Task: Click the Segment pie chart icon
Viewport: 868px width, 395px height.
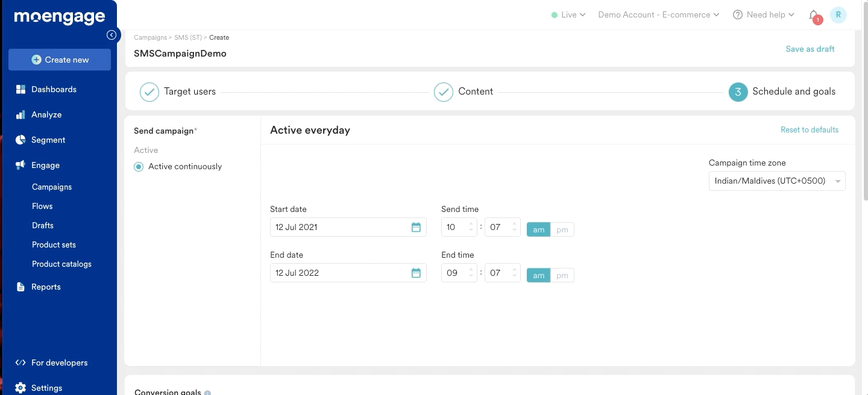Action: tap(20, 140)
